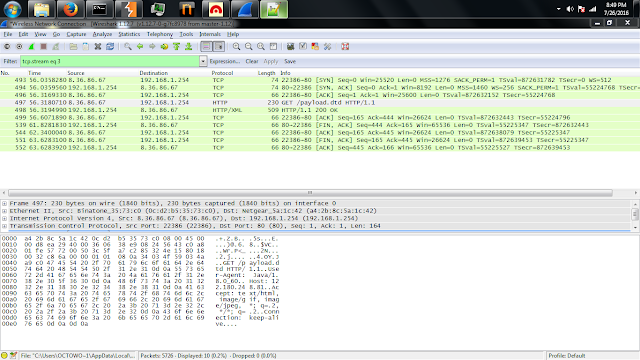This screenshot has height=360, width=640.
Task: Toggle packet list colorization
Action: [206, 47]
